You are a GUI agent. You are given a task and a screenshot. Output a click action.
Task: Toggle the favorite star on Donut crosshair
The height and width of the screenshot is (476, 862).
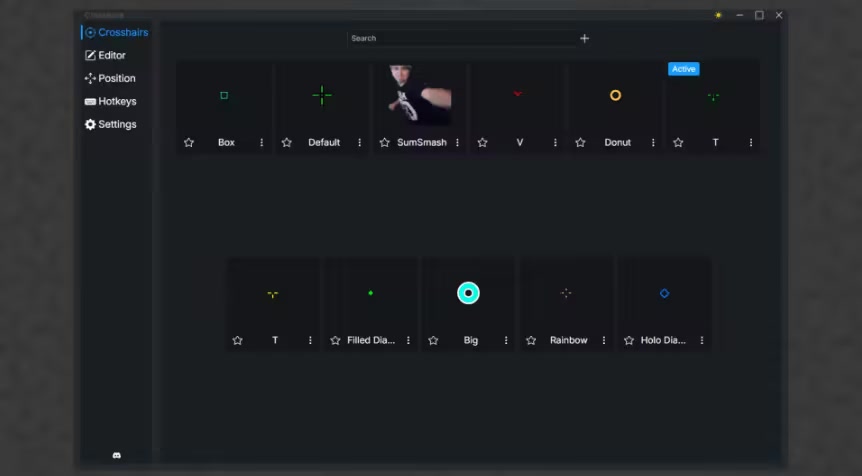coord(580,142)
